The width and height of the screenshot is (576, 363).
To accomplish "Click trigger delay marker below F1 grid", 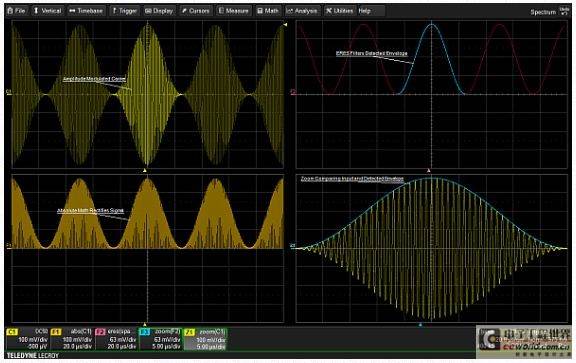I will 145,325.
